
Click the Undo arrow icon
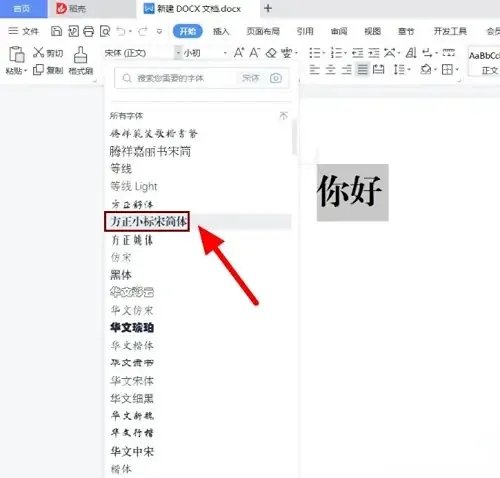point(121,31)
